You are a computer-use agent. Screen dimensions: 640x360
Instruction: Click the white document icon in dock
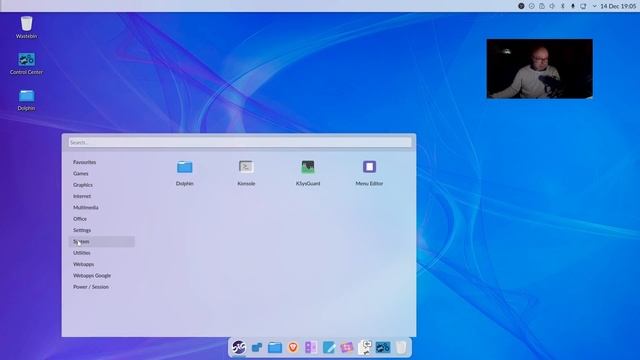point(364,347)
